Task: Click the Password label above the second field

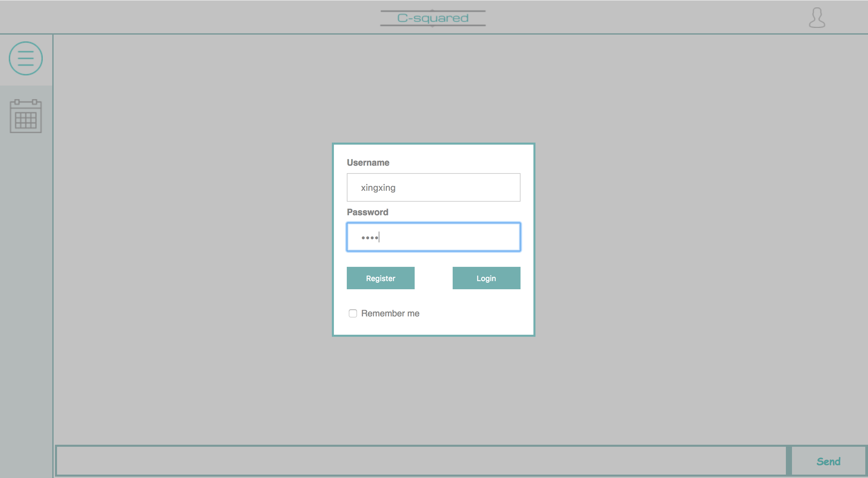Action: (x=367, y=212)
